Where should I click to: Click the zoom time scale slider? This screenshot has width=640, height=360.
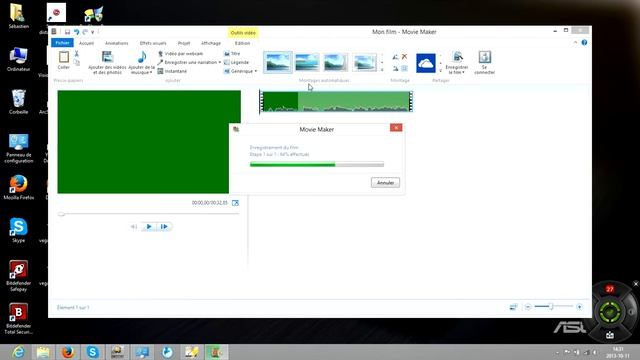pos(553,306)
